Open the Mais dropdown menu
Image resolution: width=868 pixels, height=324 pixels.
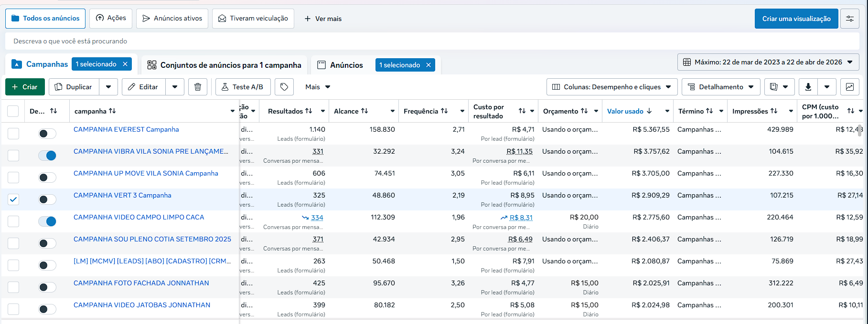point(318,87)
